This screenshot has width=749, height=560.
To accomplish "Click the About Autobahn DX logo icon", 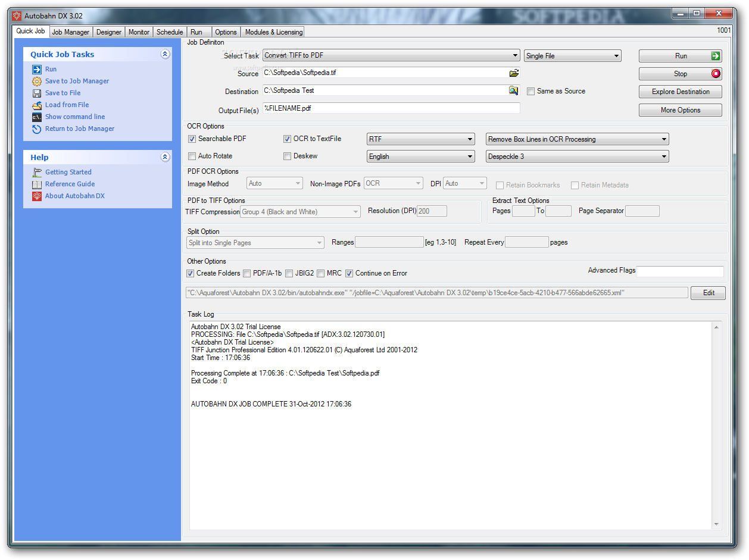I will tap(36, 196).
